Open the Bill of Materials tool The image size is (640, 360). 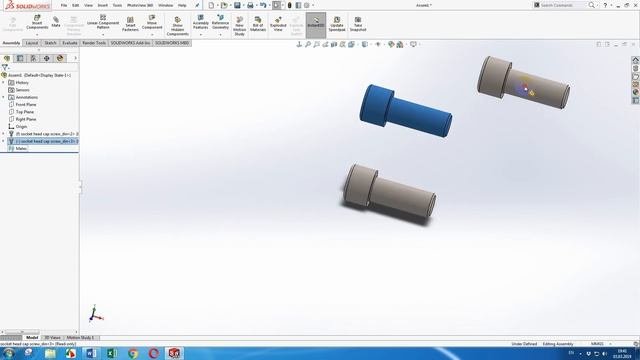258,24
